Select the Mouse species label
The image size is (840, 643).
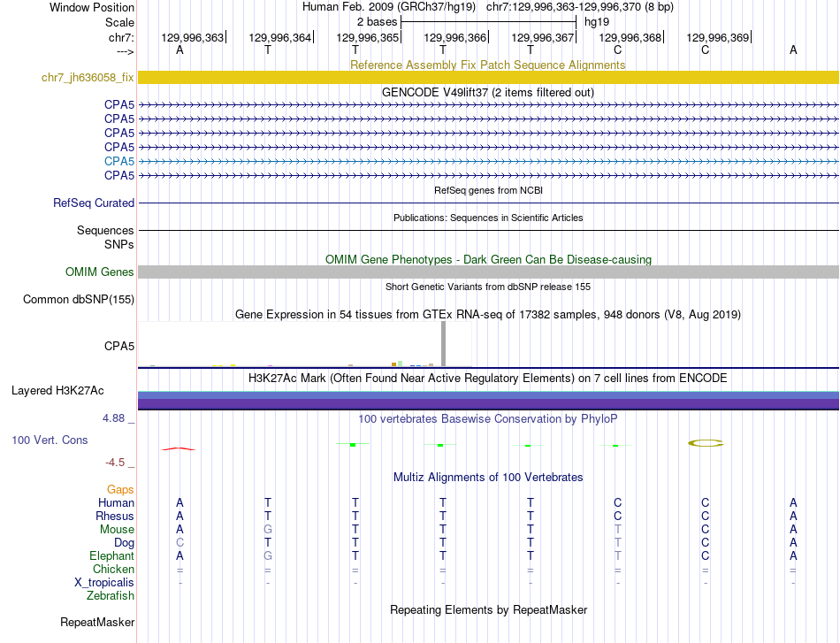(x=117, y=530)
